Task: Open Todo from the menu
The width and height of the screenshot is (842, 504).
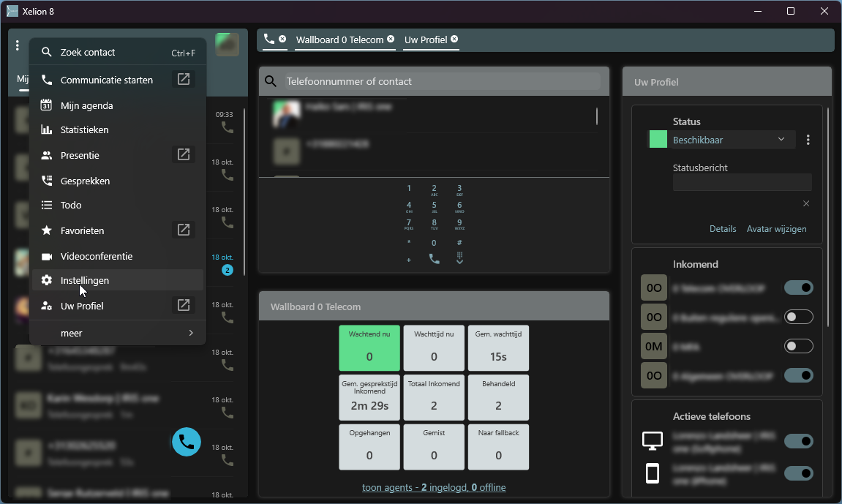Action: (118, 205)
